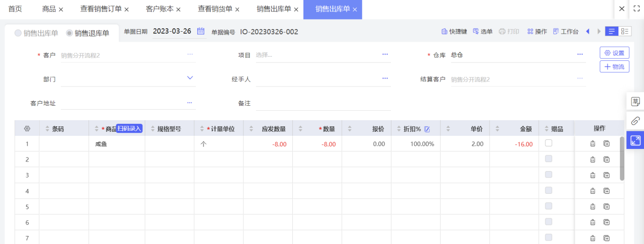The height and width of the screenshot is (244, 644).
Task: Expand the 部门 department dropdown
Action: click(x=190, y=78)
